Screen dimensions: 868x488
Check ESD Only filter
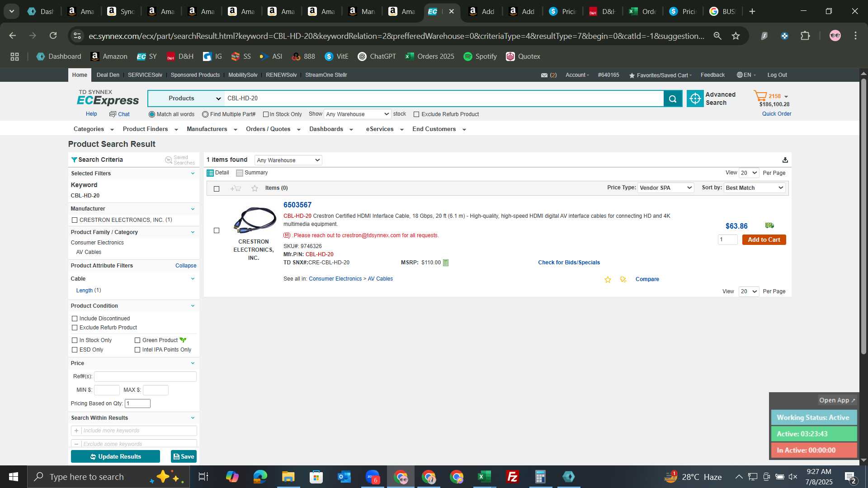[75, 350]
